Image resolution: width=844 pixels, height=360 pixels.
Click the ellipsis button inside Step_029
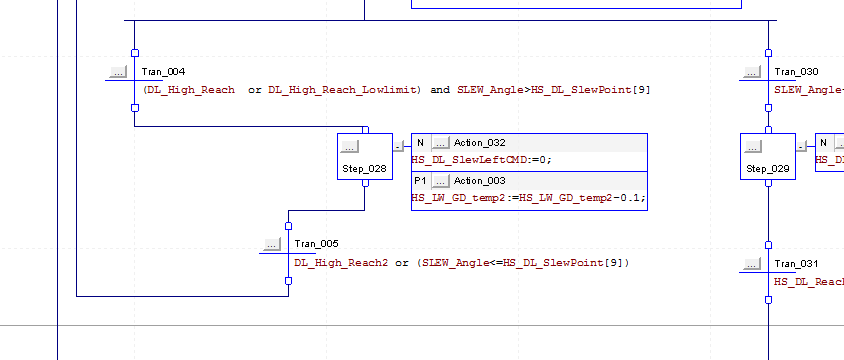point(752,146)
